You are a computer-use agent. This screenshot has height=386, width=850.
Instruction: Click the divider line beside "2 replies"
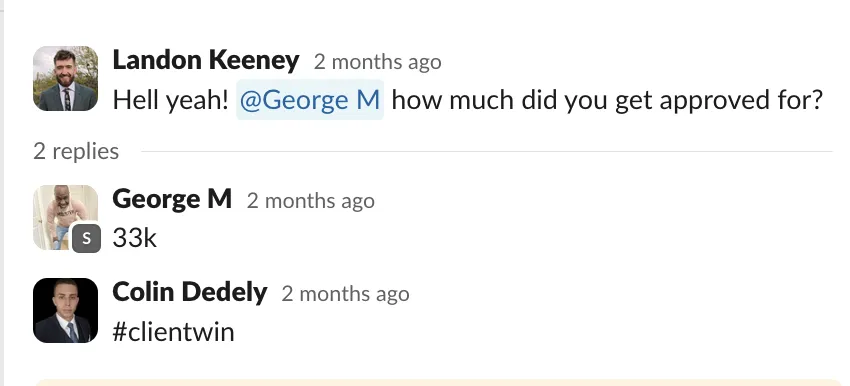point(486,151)
